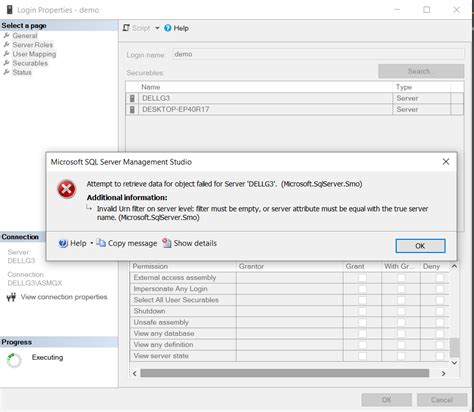Click the red error icon in the dialog
This screenshot has height=412, width=474.
66,189
